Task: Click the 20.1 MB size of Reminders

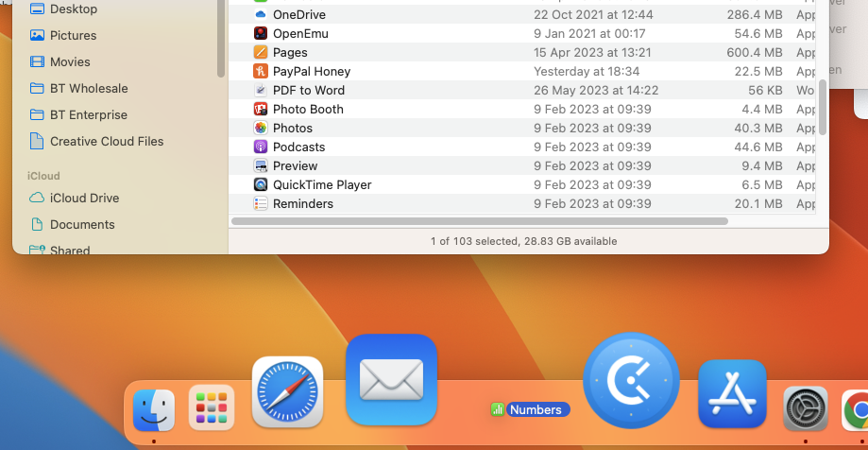Action: point(758,203)
